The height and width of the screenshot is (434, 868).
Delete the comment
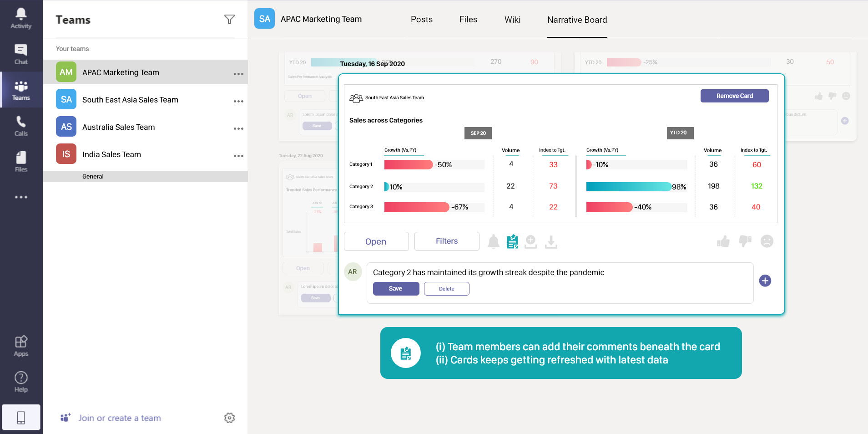[447, 289]
